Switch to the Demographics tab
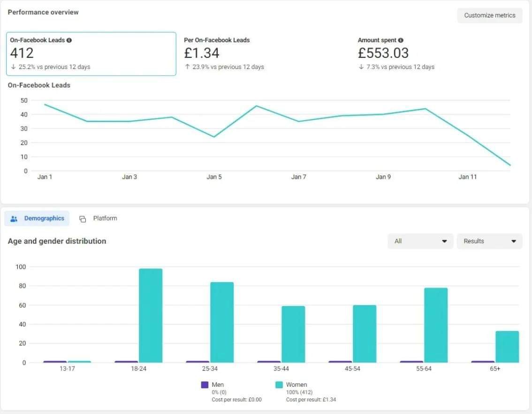 tap(37, 218)
